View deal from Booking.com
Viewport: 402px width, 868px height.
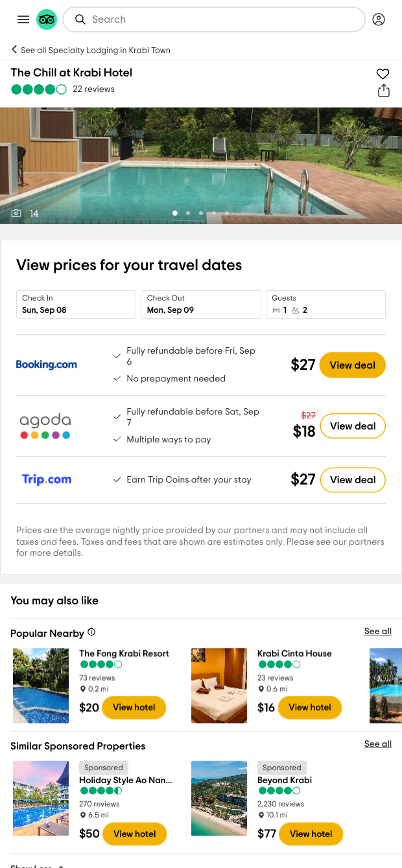coord(352,365)
